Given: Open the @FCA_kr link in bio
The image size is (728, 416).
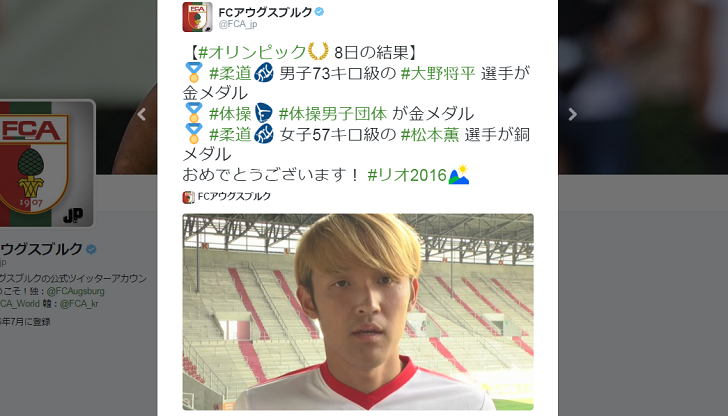Looking at the screenshot, I should pos(79,304).
